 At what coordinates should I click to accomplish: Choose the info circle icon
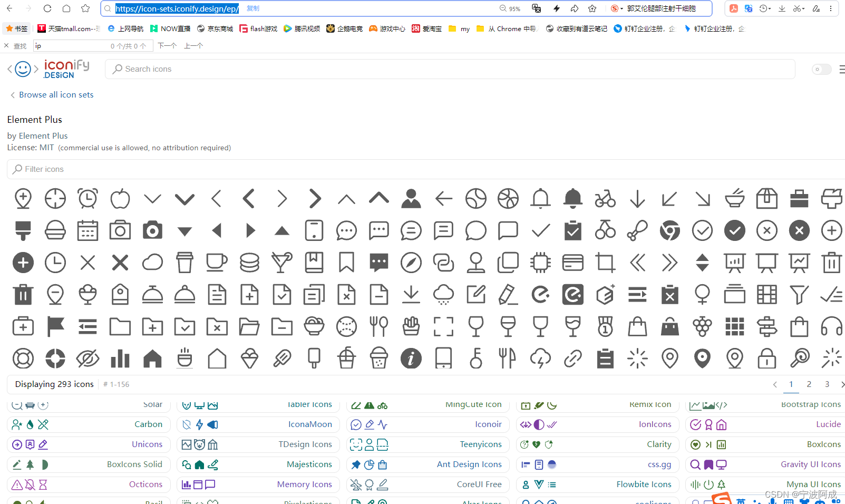(411, 359)
